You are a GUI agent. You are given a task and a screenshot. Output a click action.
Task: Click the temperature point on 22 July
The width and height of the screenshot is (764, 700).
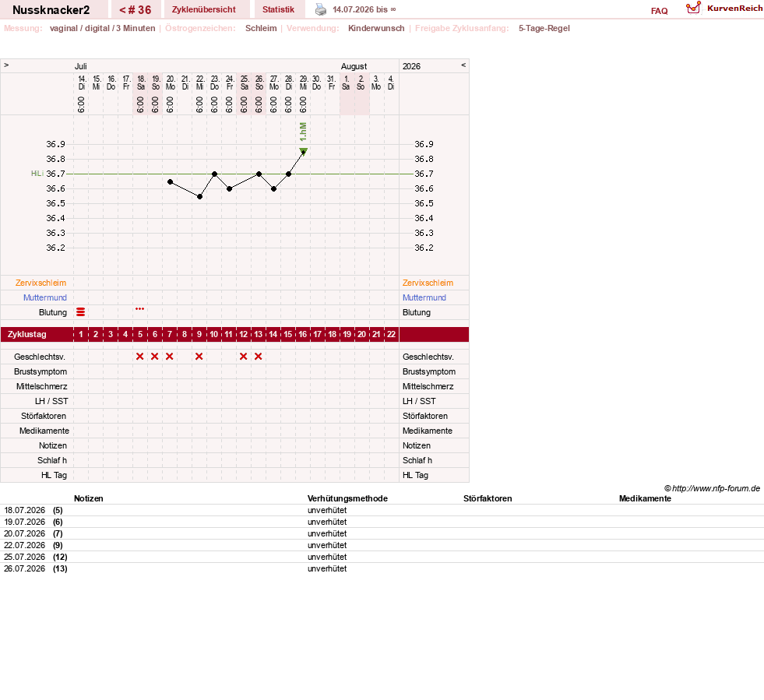200,196
